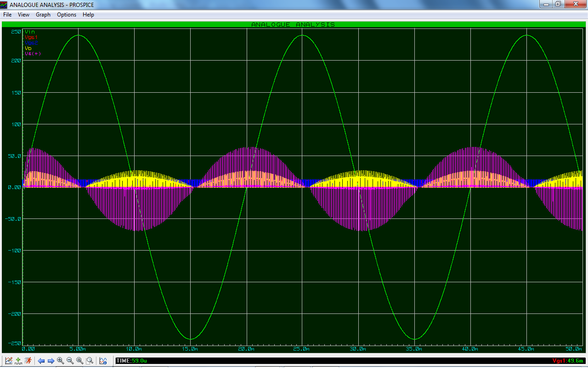Click the Add Trace icon
The width and height of the screenshot is (588, 369).
click(x=18, y=361)
